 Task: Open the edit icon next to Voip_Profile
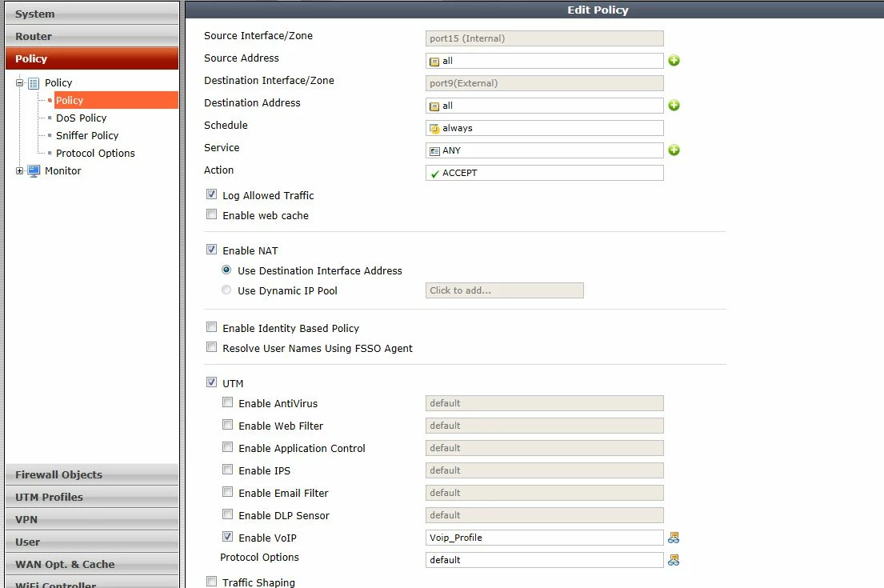673,538
